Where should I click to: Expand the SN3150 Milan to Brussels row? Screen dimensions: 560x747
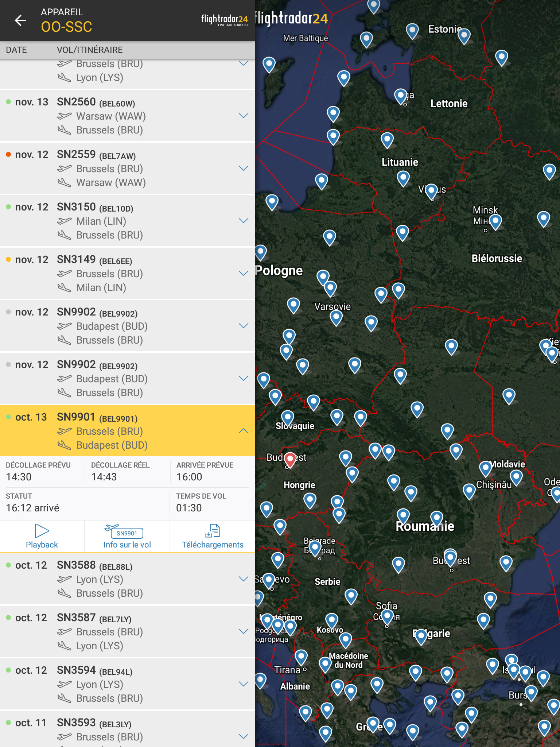coord(243,221)
